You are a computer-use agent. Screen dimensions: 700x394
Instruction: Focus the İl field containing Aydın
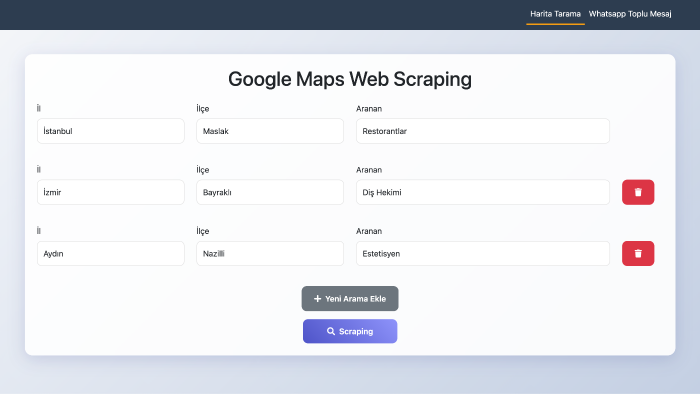111,253
